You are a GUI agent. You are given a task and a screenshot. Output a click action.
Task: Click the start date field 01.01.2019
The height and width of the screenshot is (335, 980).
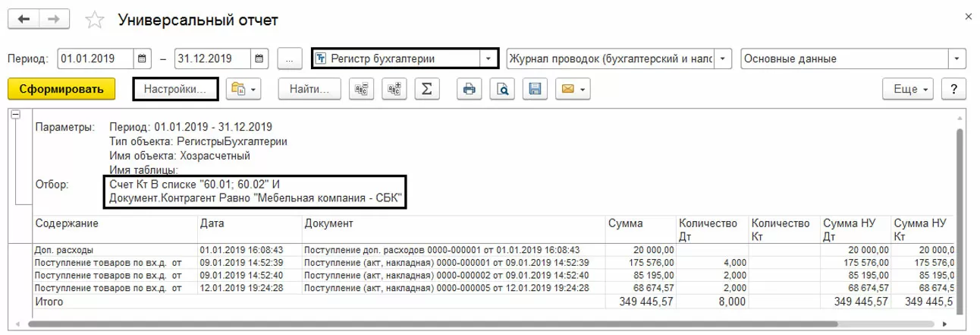(96, 58)
